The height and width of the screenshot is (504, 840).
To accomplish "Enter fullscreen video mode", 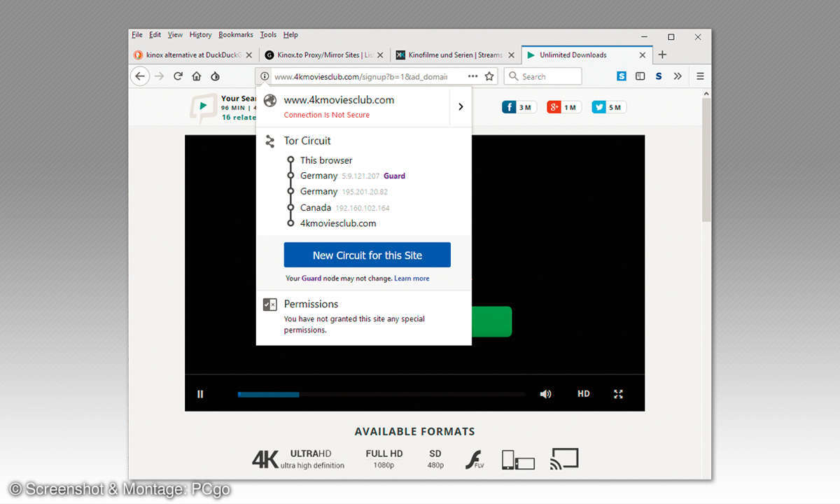I will point(618,394).
